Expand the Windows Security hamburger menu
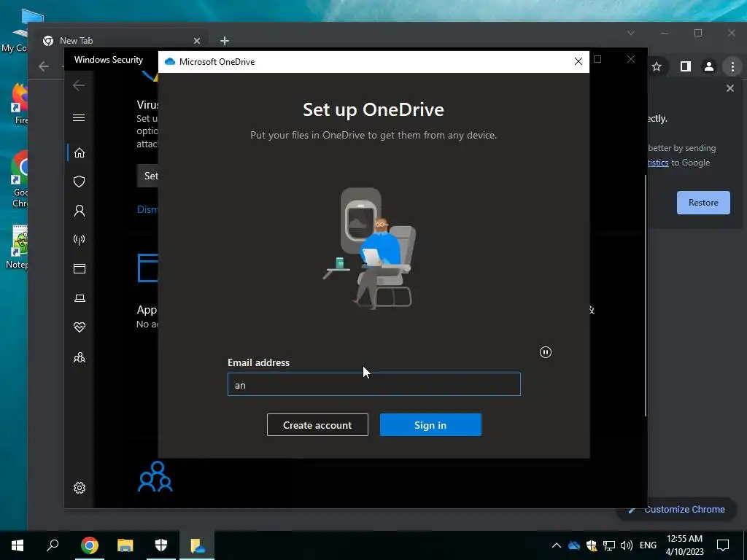Image resolution: width=747 pixels, height=560 pixels. click(x=79, y=117)
